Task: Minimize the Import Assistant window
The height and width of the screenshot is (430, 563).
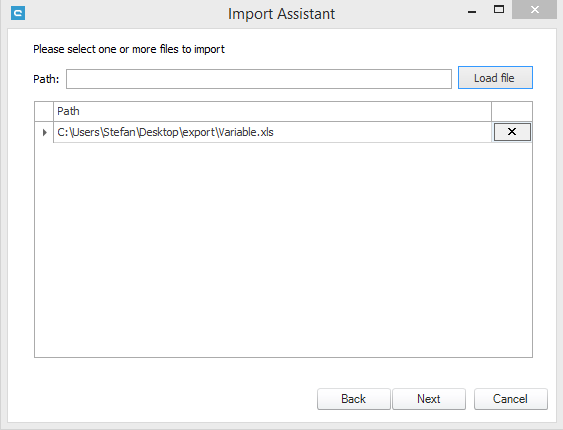Action: pos(472,12)
